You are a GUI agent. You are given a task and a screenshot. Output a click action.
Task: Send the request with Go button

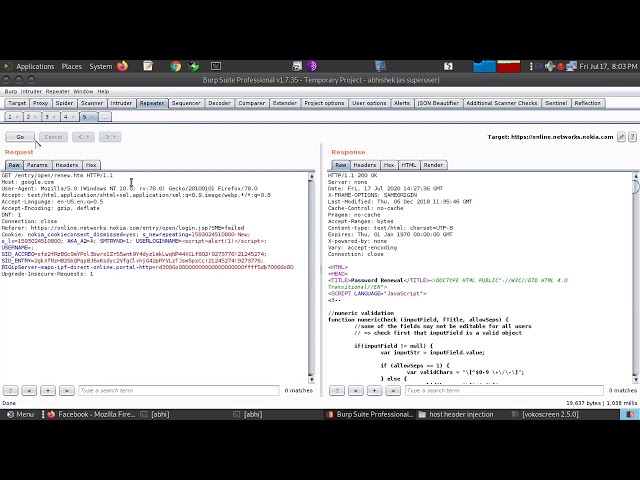[20, 137]
